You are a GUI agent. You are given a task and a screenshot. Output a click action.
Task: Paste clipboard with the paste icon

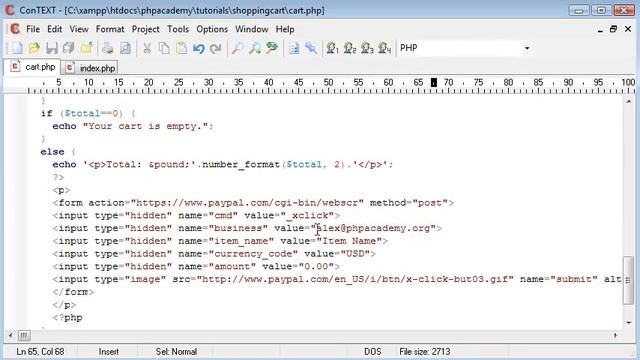pyautogui.click(x=181, y=48)
